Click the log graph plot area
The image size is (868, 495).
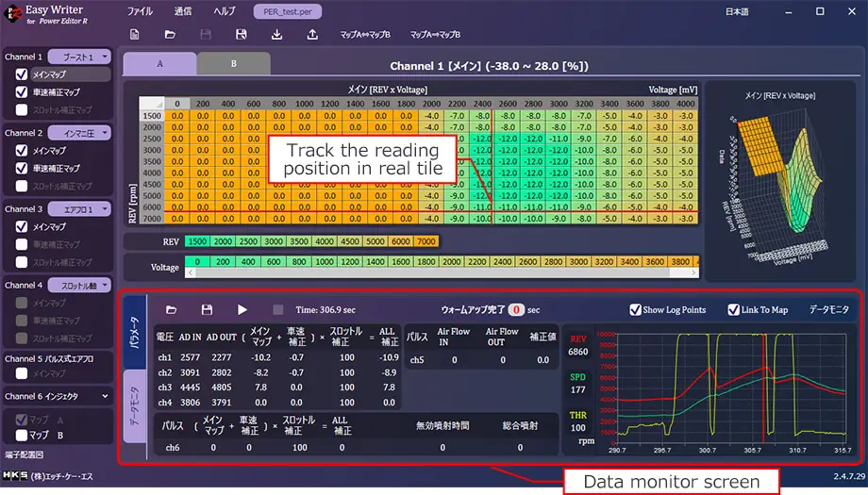pos(730,388)
